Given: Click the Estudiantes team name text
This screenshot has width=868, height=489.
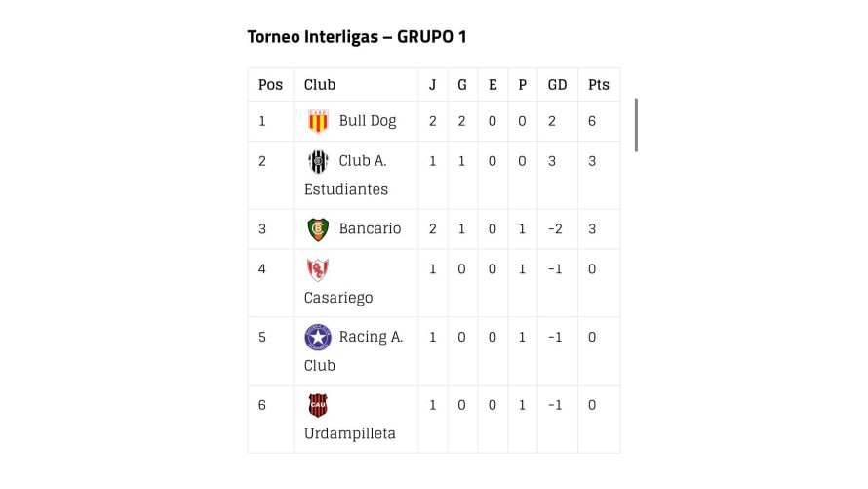Looking at the screenshot, I should (x=346, y=189).
